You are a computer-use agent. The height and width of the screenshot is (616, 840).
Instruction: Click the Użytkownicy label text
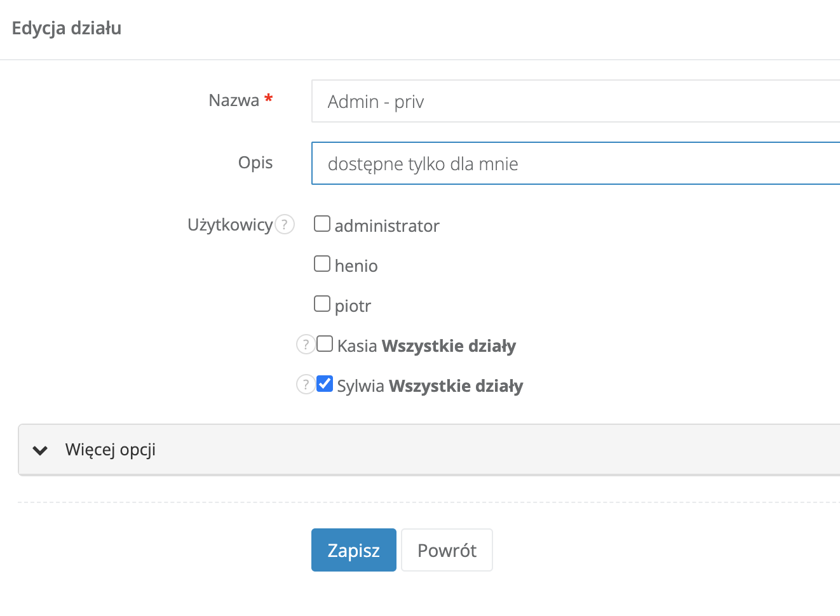[x=230, y=225]
